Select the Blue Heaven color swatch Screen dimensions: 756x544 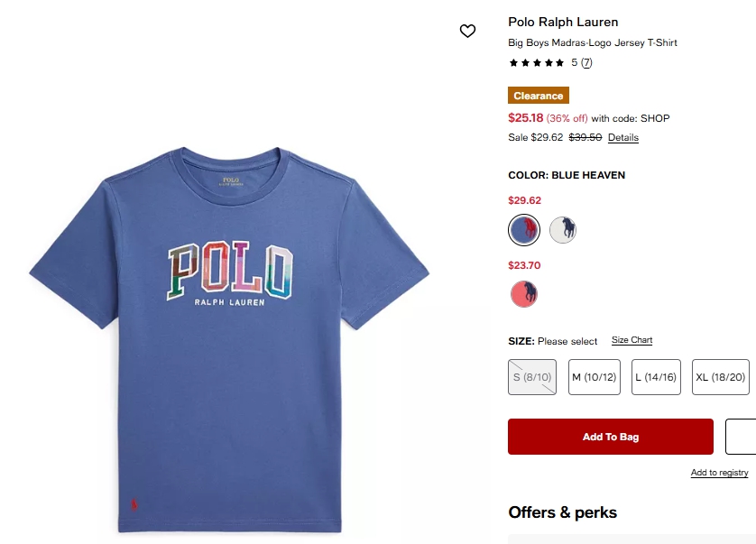[x=524, y=229]
